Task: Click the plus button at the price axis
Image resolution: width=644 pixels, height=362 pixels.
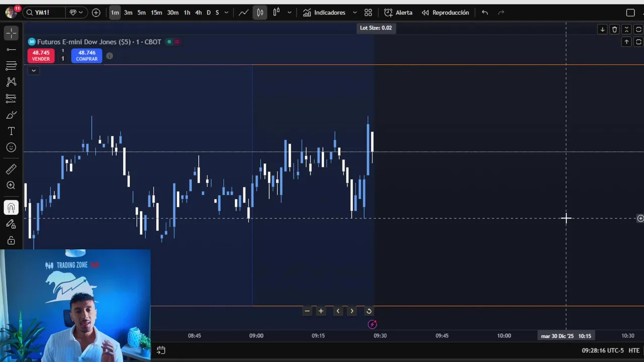Action: tap(640, 218)
